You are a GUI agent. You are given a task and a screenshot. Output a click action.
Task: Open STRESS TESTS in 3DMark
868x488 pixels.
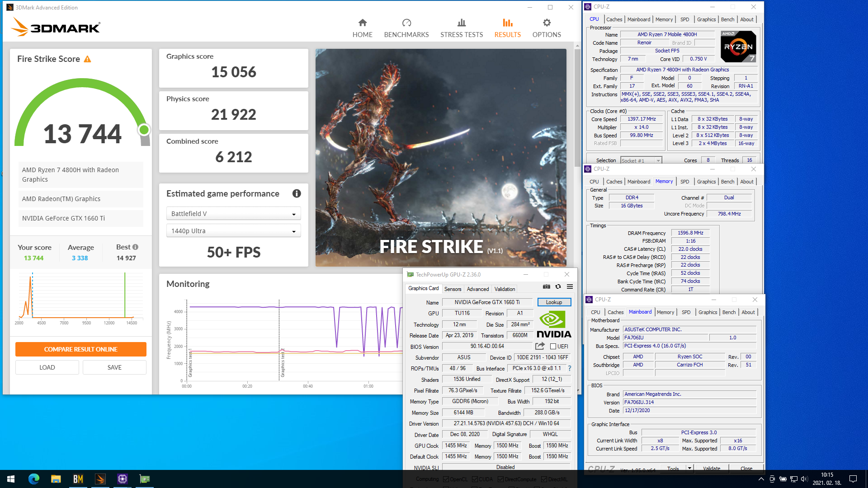pyautogui.click(x=462, y=28)
